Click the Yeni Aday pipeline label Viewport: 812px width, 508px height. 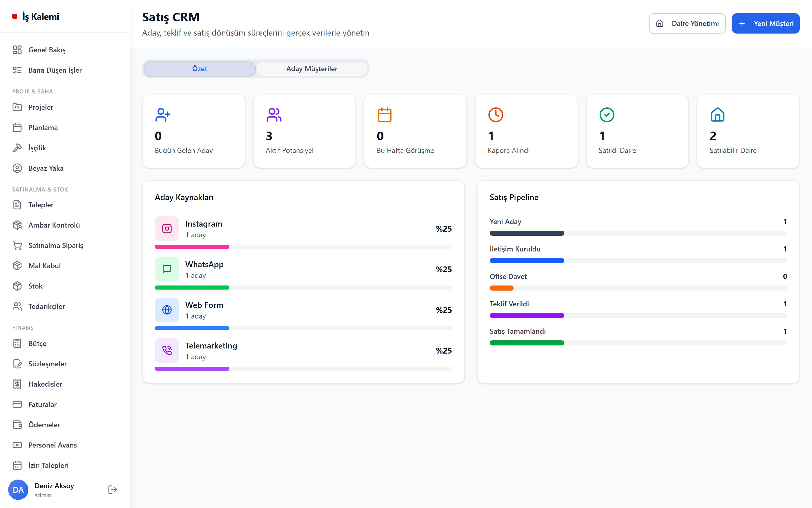point(505,221)
